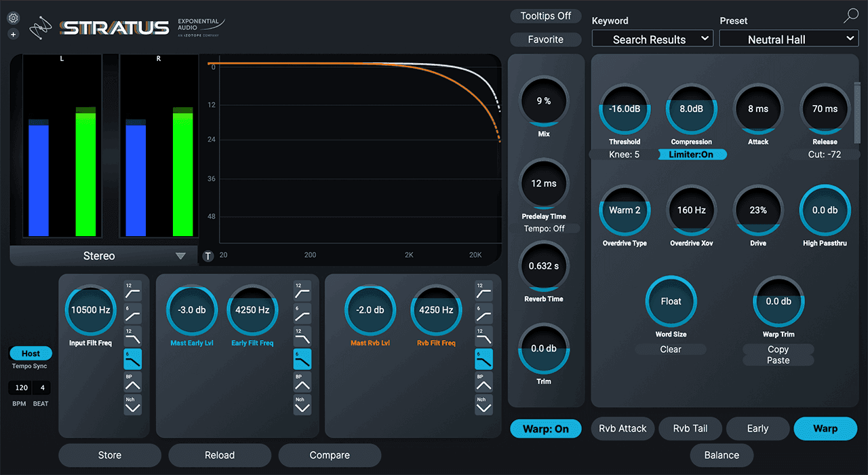Image resolution: width=868 pixels, height=475 pixels.
Task: Toggle Limiter:On under Compression
Action: [692, 155]
